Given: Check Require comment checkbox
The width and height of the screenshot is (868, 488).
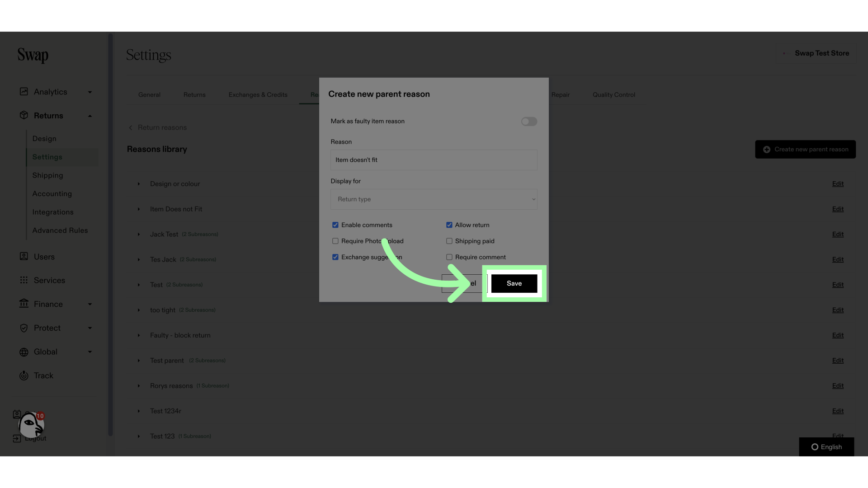Looking at the screenshot, I should [449, 257].
